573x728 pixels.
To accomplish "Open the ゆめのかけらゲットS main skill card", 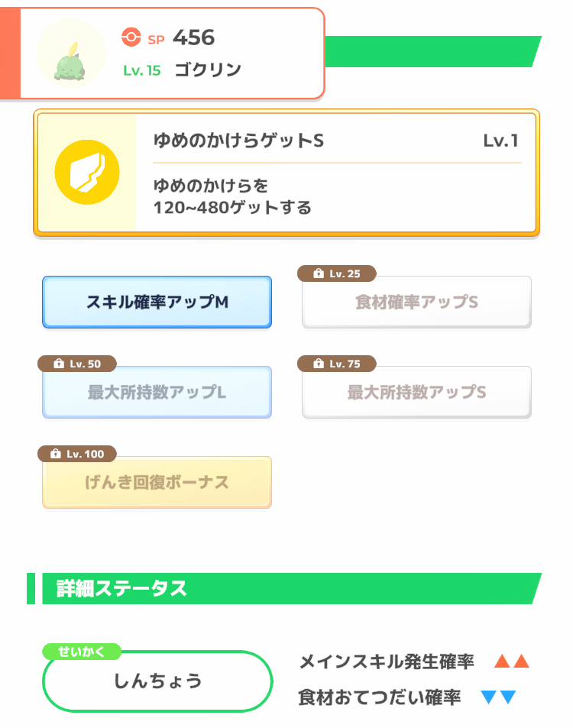I will [x=286, y=173].
